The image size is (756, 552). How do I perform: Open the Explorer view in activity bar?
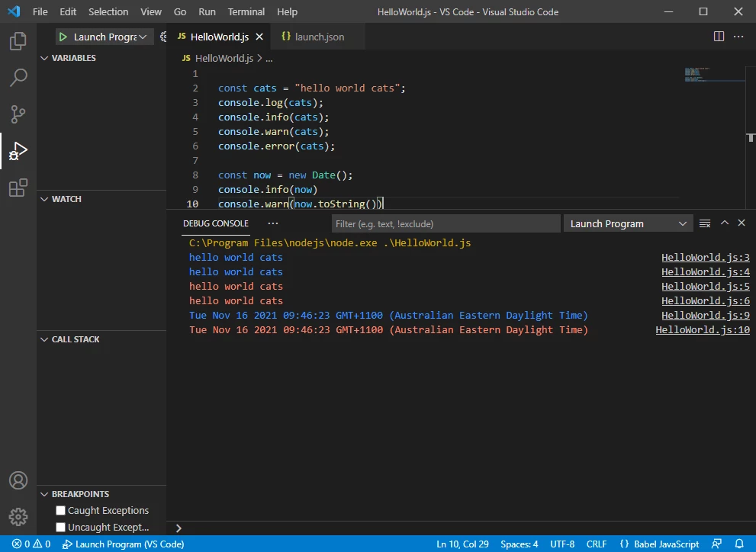tap(18, 41)
